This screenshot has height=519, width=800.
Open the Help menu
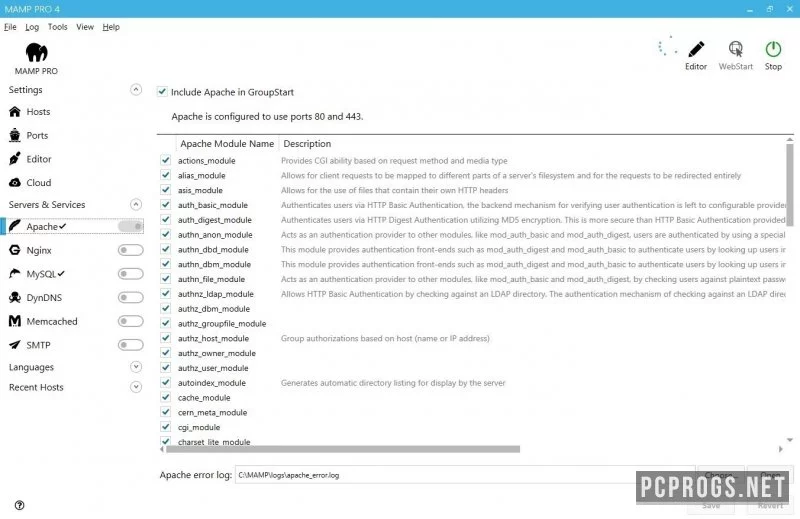[x=111, y=27]
